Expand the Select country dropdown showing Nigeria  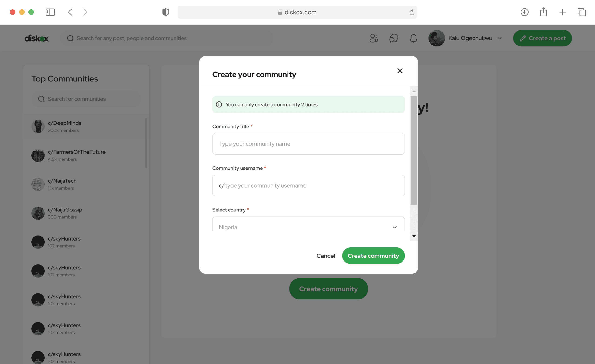pos(308,227)
